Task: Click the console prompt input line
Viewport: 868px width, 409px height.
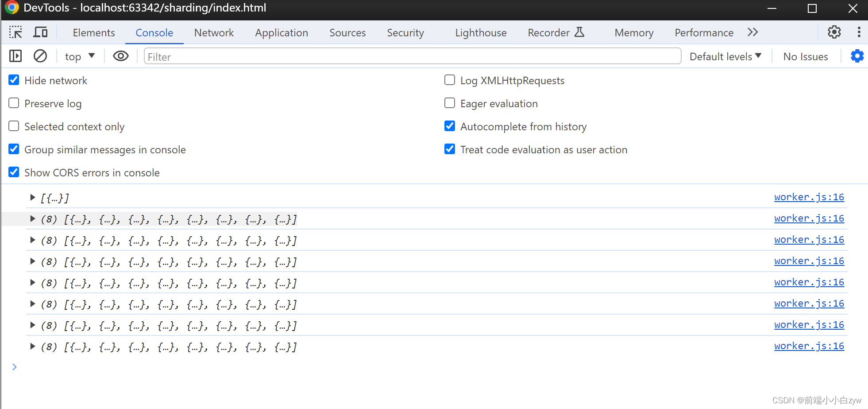Action: (x=434, y=367)
